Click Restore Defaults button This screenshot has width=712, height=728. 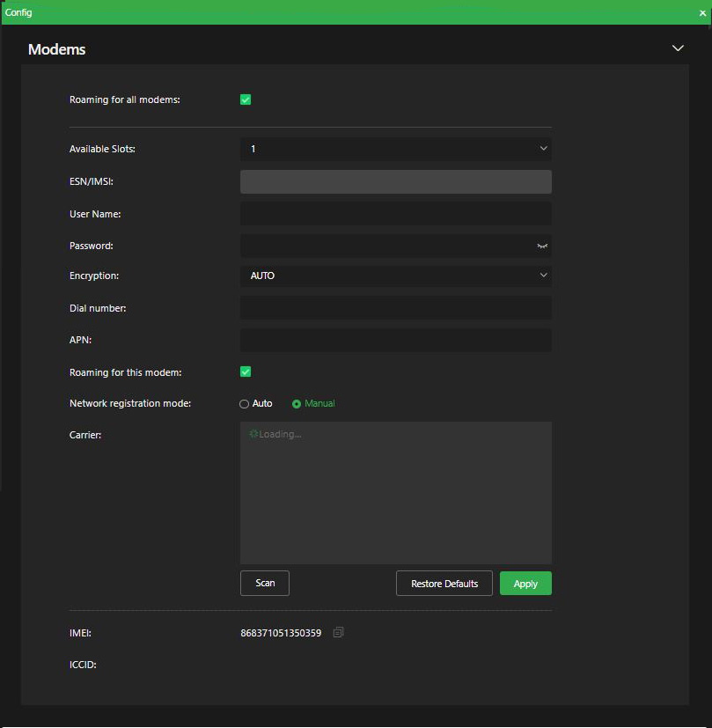[x=444, y=584]
